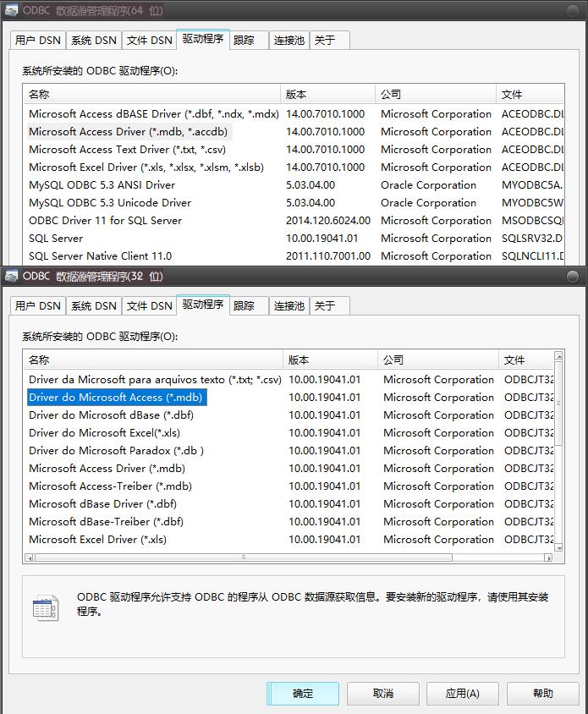Select Microsoft Access dBASE Driver (*.dbf, *.ndx, *.mdx)
This screenshot has height=714, width=588.
(294, 114)
